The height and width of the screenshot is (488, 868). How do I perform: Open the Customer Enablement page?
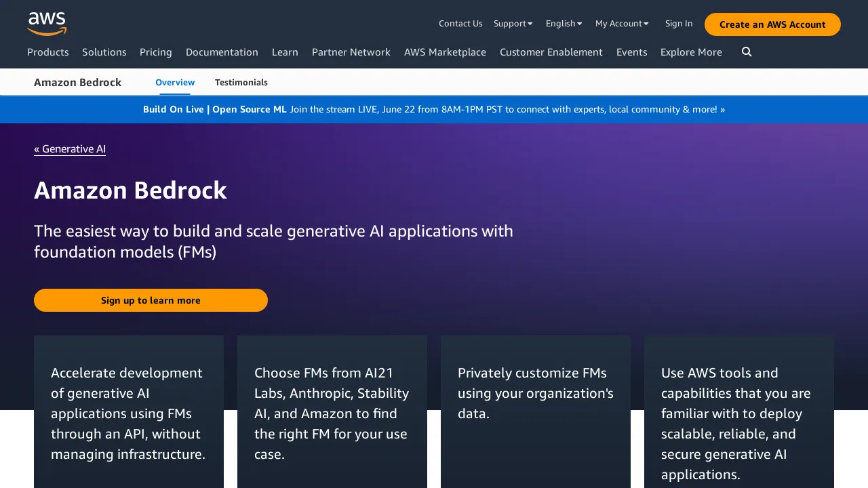coord(551,52)
